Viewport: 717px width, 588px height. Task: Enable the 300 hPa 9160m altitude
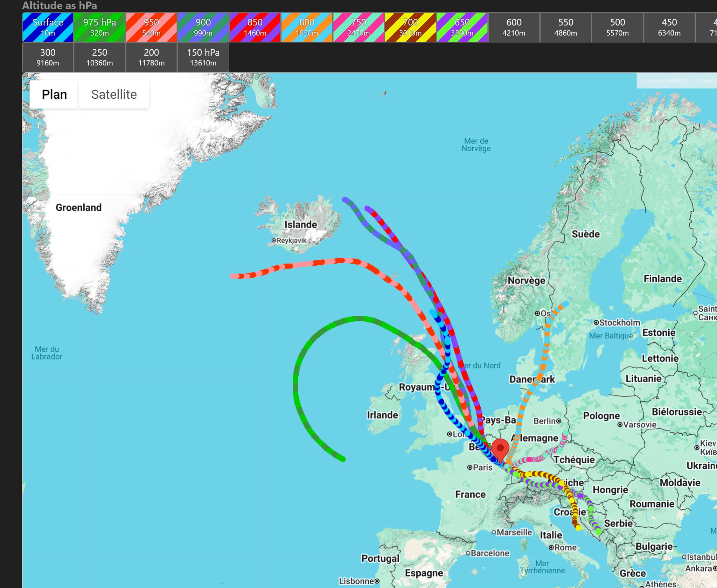click(48, 57)
